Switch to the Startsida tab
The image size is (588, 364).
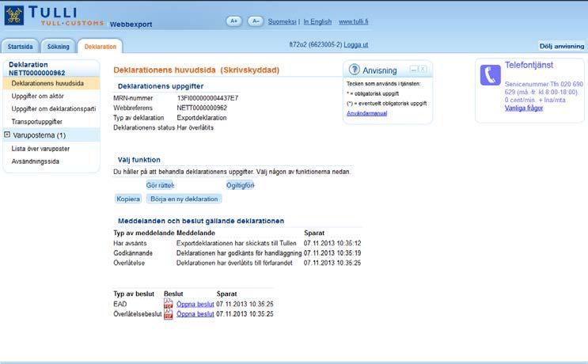click(21, 47)
